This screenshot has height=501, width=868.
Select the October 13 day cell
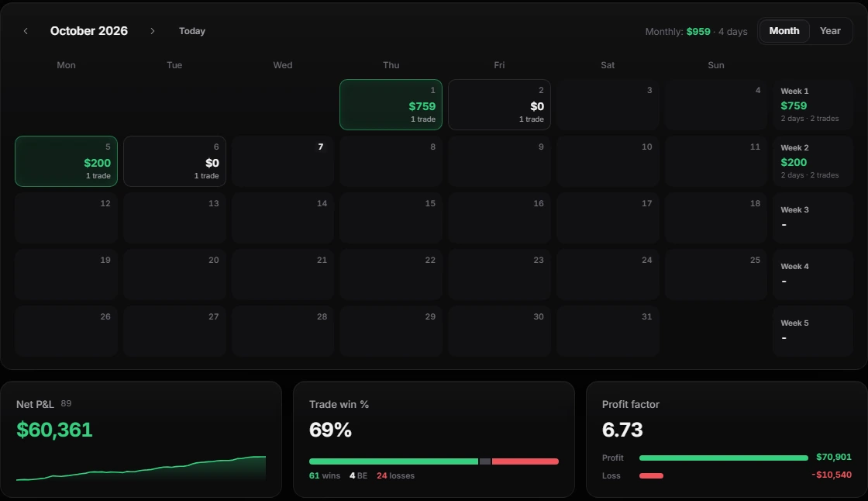(x=174, y=218)
